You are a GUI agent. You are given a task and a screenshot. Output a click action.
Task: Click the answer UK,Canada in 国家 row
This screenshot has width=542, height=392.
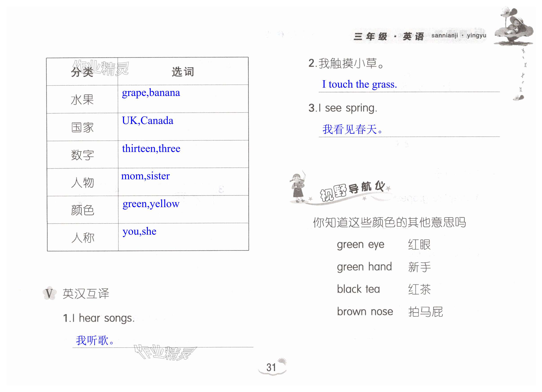(147, 121)
